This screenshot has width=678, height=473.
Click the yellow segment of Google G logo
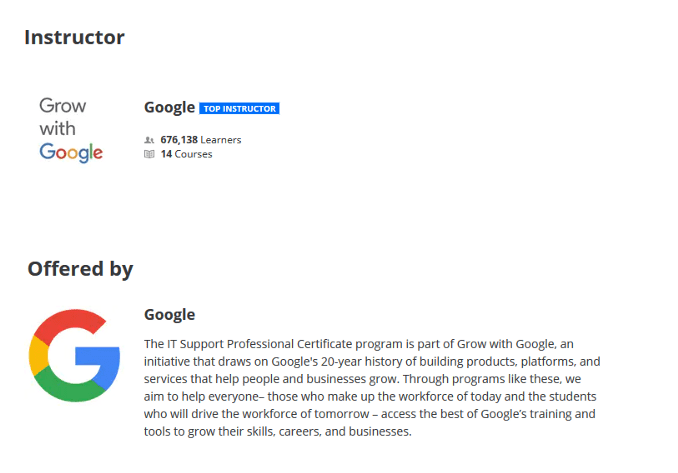click(38, 356)
